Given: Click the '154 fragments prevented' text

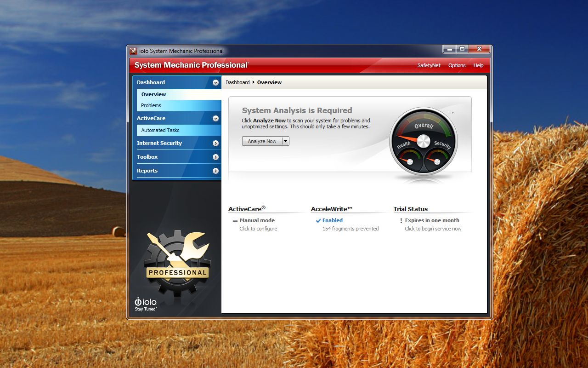Looking at the screenshot, I should coord(351,229).
